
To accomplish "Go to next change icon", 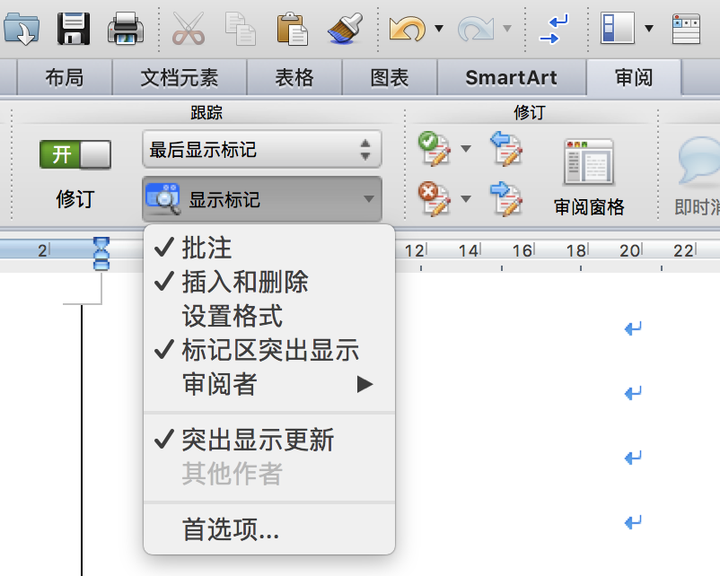I will point(506,198).
